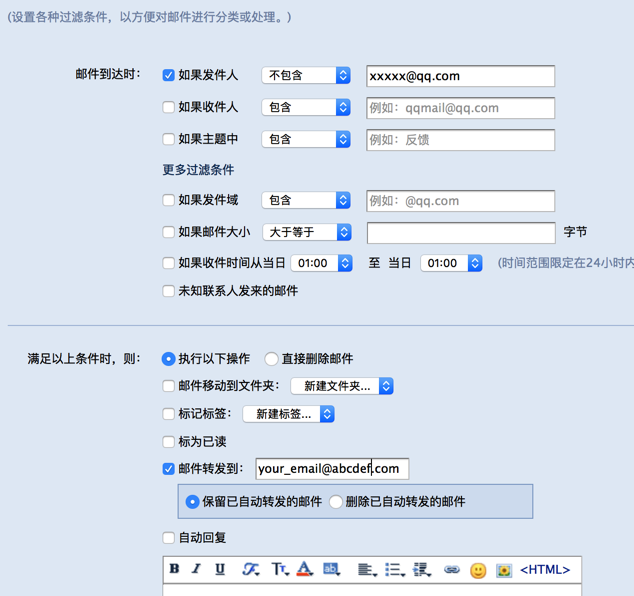Uncheck the 如果发件人 condition
The height and width of the screenshot is (596, 634).
coord(168,75)
